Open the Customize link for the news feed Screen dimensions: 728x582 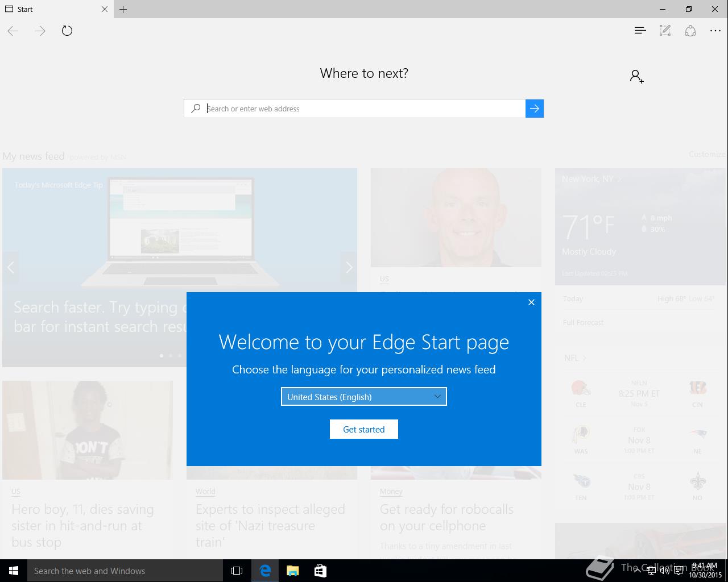click(707, 154)
